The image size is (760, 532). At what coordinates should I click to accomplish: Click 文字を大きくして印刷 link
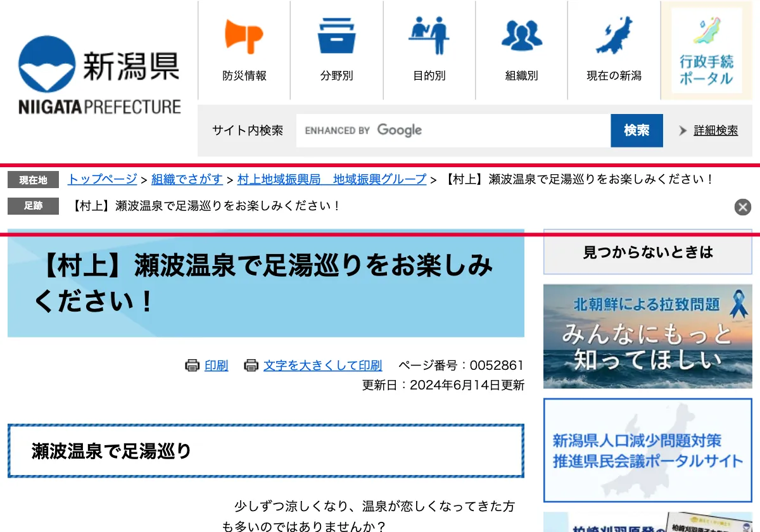pos(323,365)
